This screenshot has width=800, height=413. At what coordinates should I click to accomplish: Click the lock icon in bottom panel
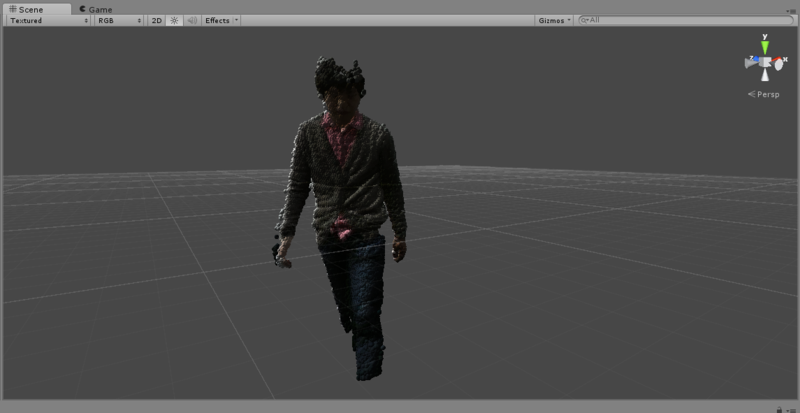(x=779, y=409)
